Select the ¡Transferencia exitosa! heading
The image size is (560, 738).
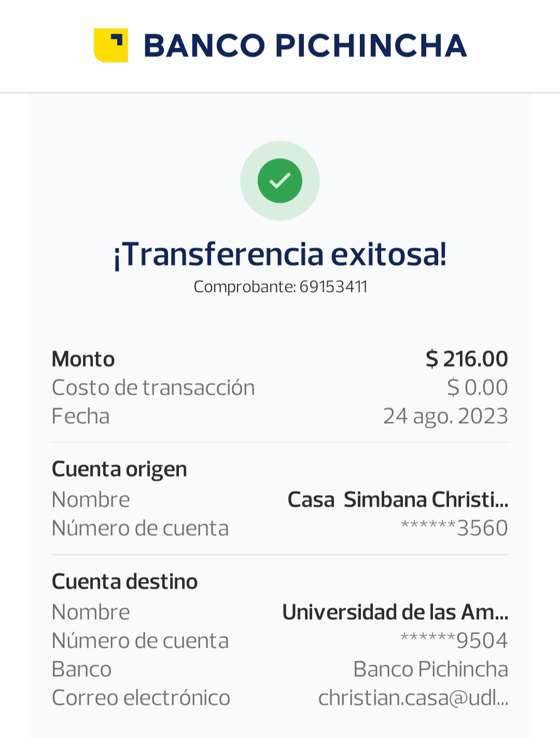(x=280, y=254)
